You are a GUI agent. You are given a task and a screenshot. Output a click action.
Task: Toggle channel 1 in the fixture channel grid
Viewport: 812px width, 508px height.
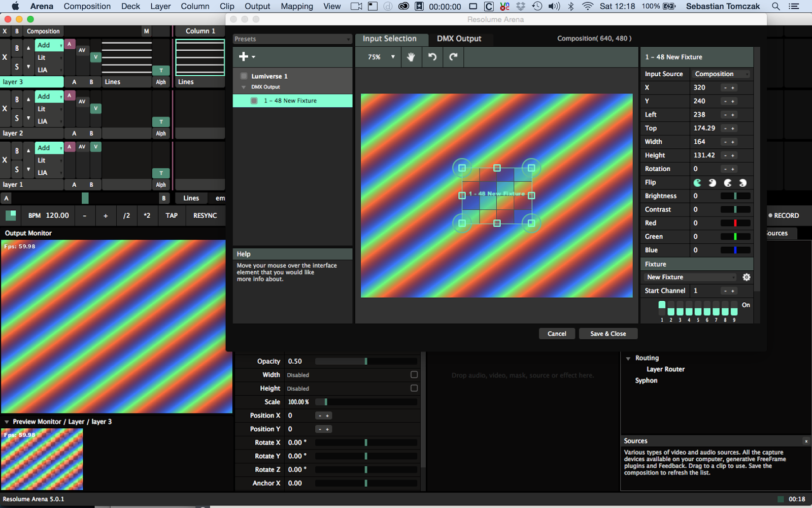661,304
